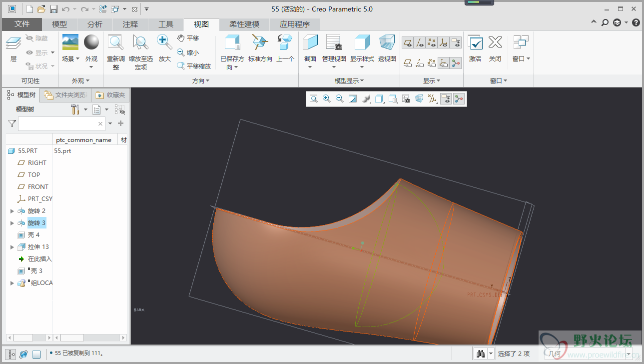The height and width of the screenshot is (364, 644).
Task: Expand the 拉伸 13 tree node
Action: [12, 247]
